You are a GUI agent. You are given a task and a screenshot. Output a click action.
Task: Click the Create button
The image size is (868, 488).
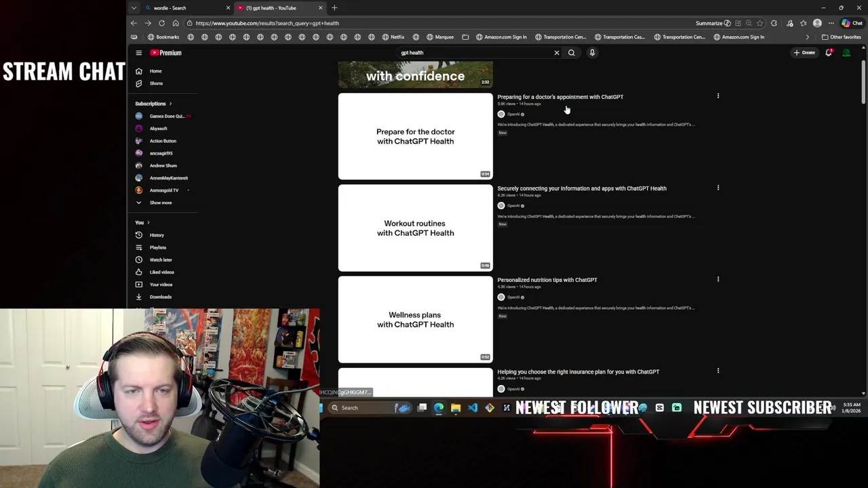tap(805, 53)
